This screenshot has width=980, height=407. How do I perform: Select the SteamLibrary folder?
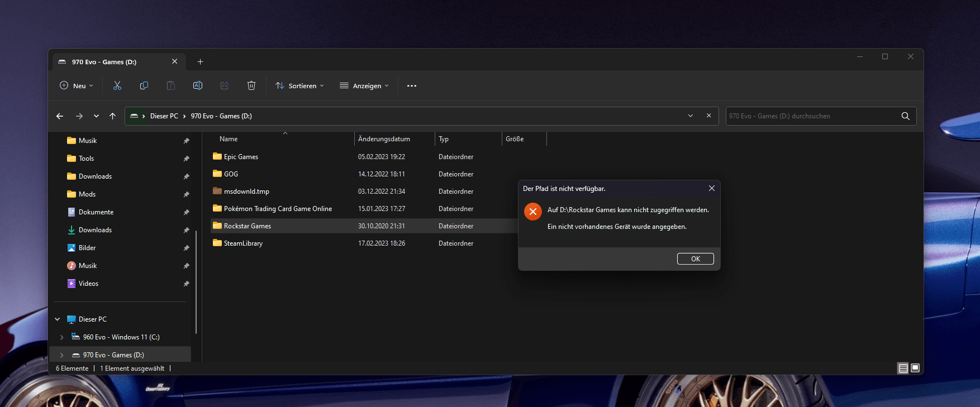[x=243, y=243]
